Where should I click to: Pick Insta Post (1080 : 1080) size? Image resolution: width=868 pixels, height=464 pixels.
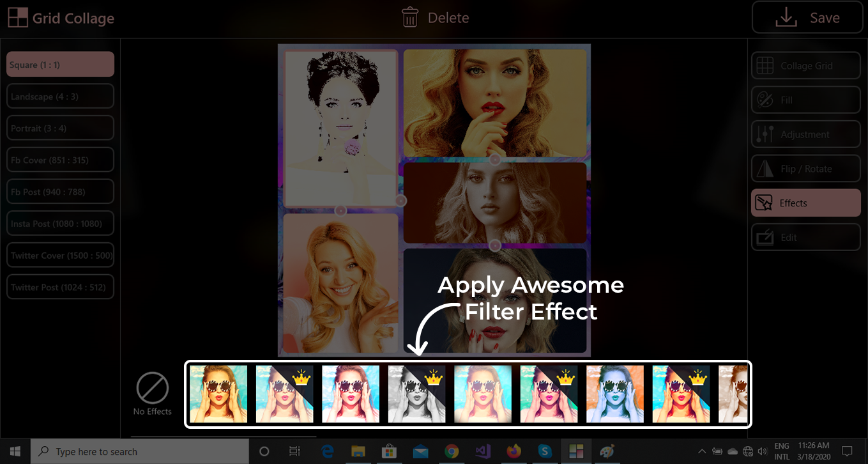pos(60,224)
